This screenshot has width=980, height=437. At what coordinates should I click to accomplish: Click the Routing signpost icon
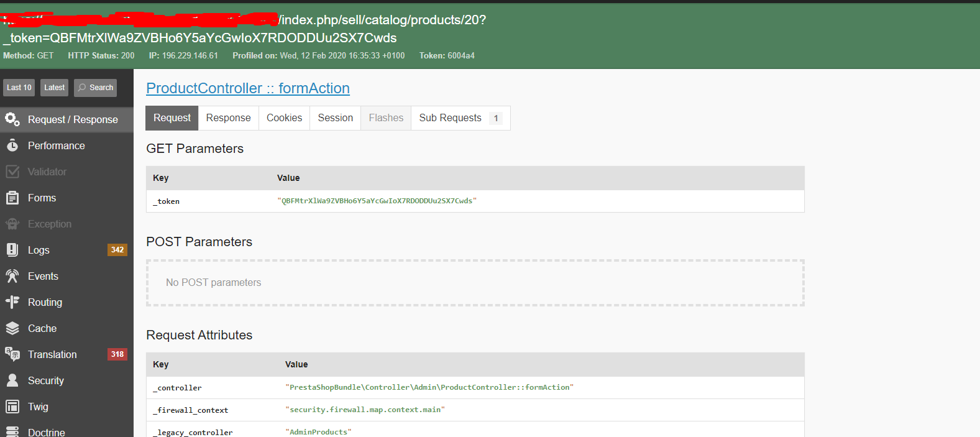coord(12,302)
